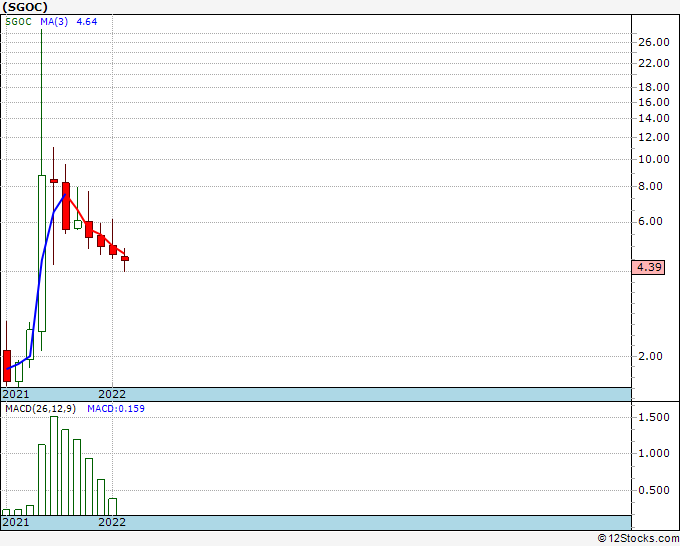This screenshot has width=680, height=546.
Task: Click the 2.00 price axis label
Action: click(651, 356)
